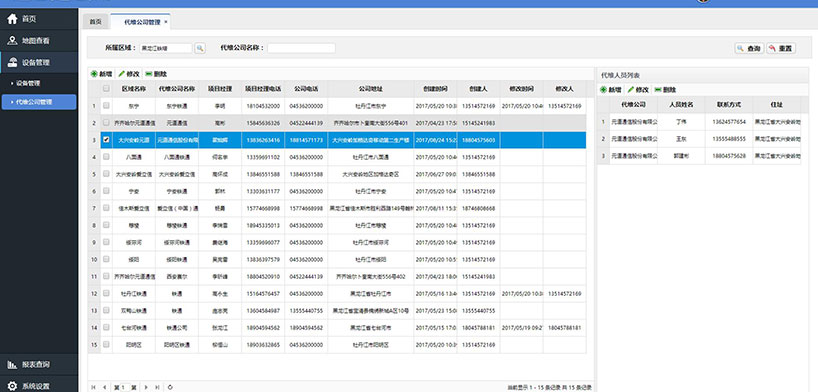Check row with phone 18903632865

pyautogui.click(x=106, y=345)
